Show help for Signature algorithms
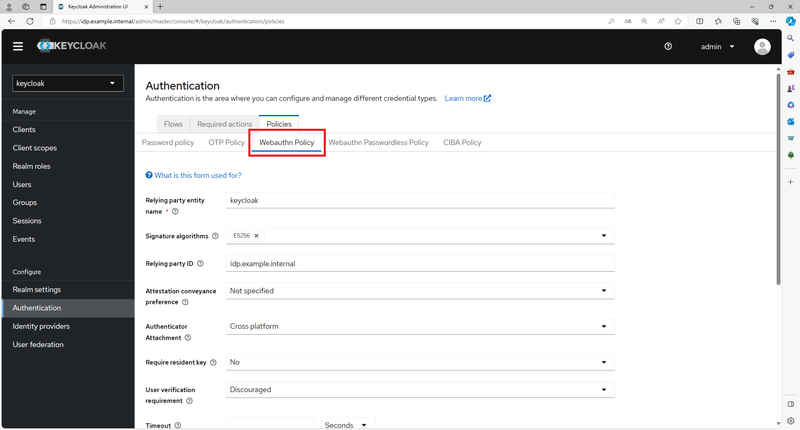 pos(215,236)
